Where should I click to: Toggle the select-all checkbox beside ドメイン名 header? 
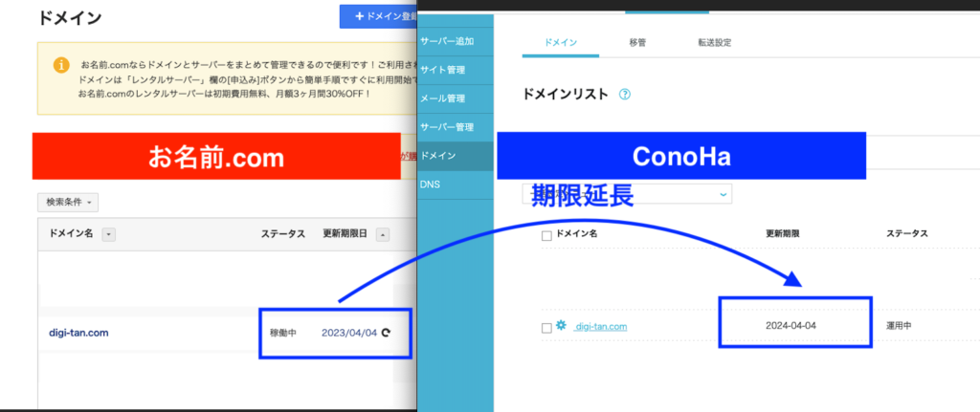click(546, 235)
